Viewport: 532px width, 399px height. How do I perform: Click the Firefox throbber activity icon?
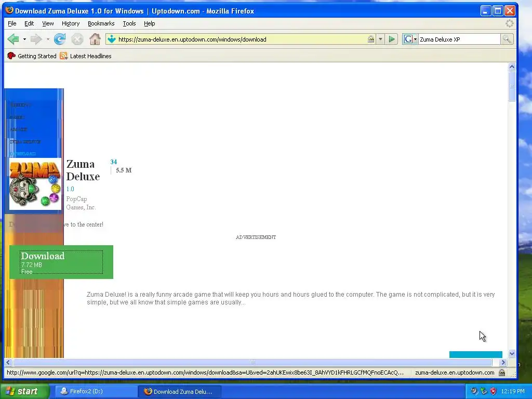click(x=510, y=23)
